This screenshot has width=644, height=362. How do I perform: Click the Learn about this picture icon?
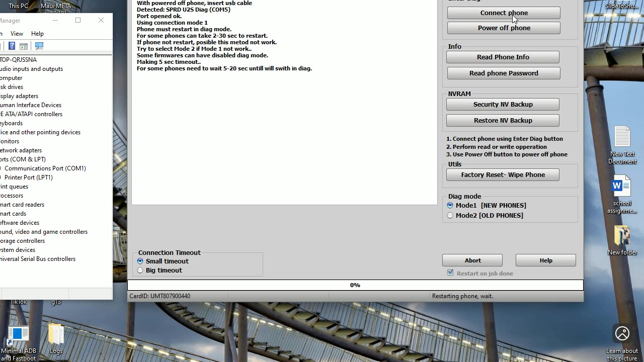pos(622,342)
